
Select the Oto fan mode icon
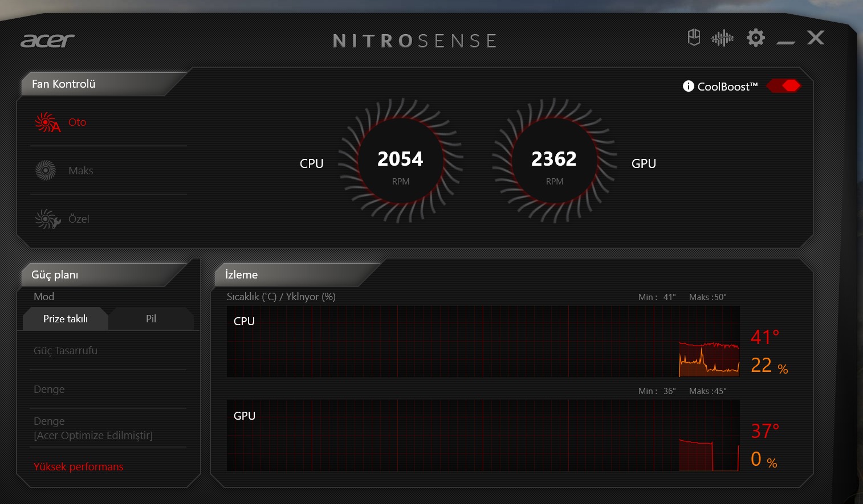[x=47, y=122]
